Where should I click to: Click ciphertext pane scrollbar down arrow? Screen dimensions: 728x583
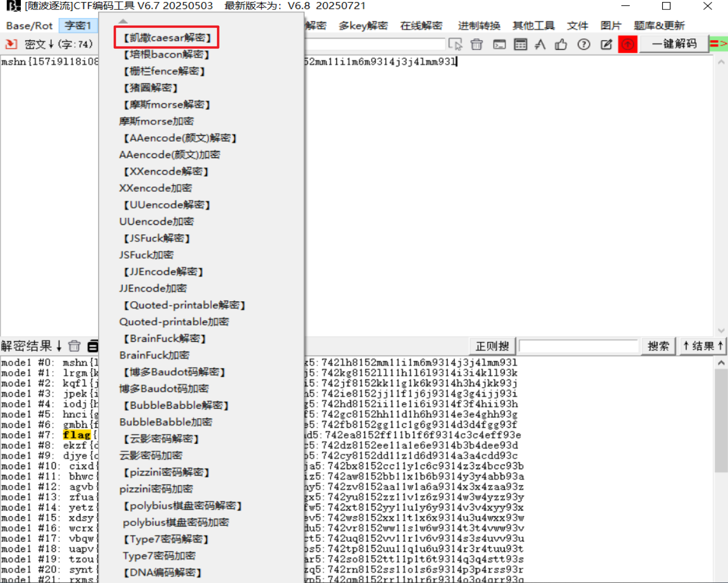(721, 331)
